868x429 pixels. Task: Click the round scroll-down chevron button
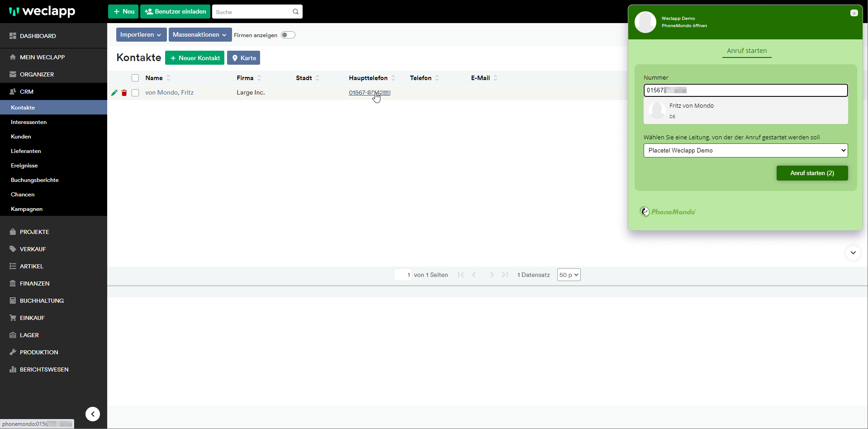pyautogui.click(x=853, y=253)
